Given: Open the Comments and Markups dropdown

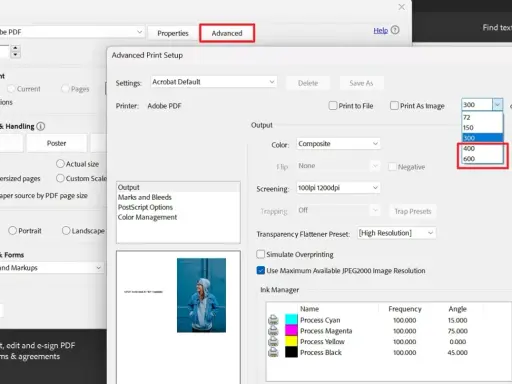Looking at the screenshot, I should click(x=51, y=268).
